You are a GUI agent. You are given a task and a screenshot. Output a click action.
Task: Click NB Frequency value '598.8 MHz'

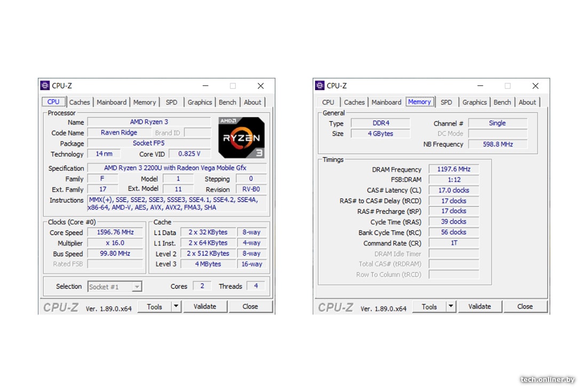pyautogui.click(x=497, y=144)
